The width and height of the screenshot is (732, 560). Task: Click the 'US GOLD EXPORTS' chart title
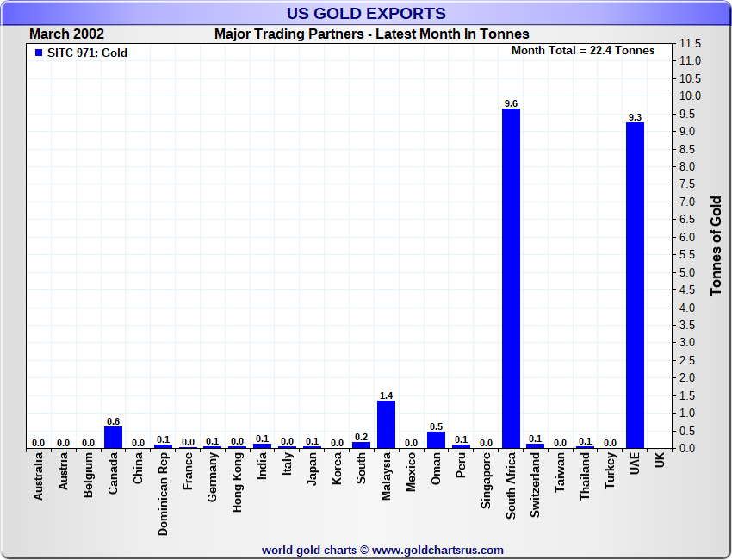point(366,13)
